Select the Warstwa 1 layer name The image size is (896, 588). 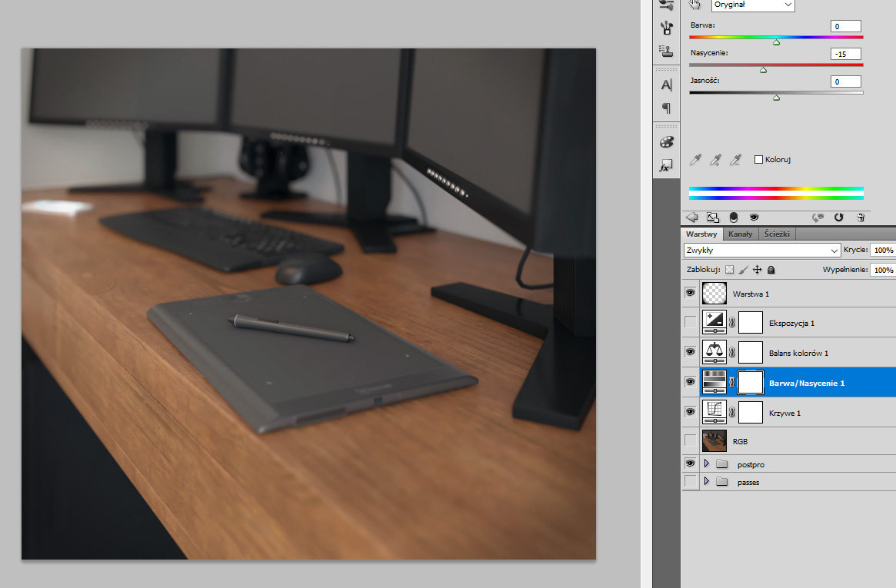751,294
